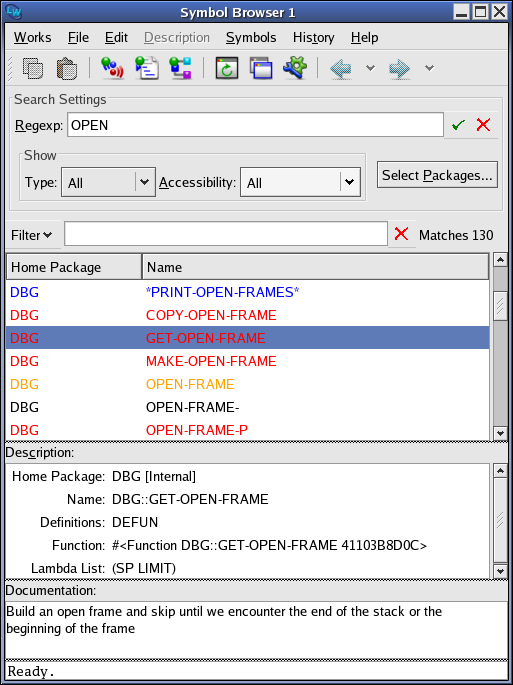513x685 pixels.
Task: Open the Accessibility dropdown
Action: [300, 182]
